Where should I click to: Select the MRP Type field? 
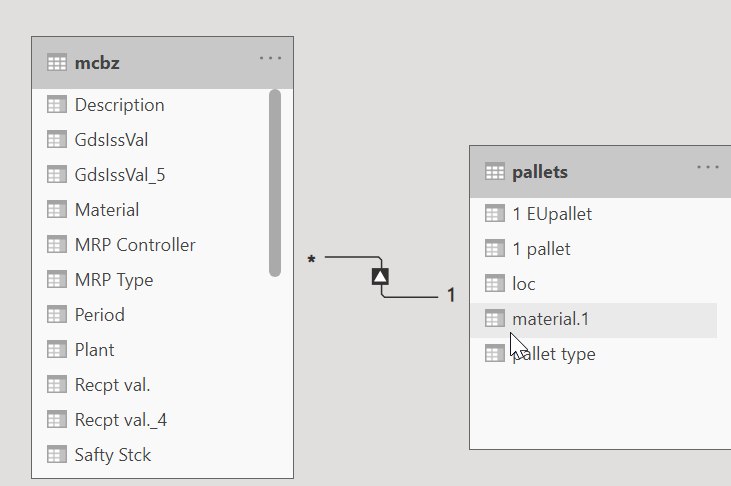(150, 279)
